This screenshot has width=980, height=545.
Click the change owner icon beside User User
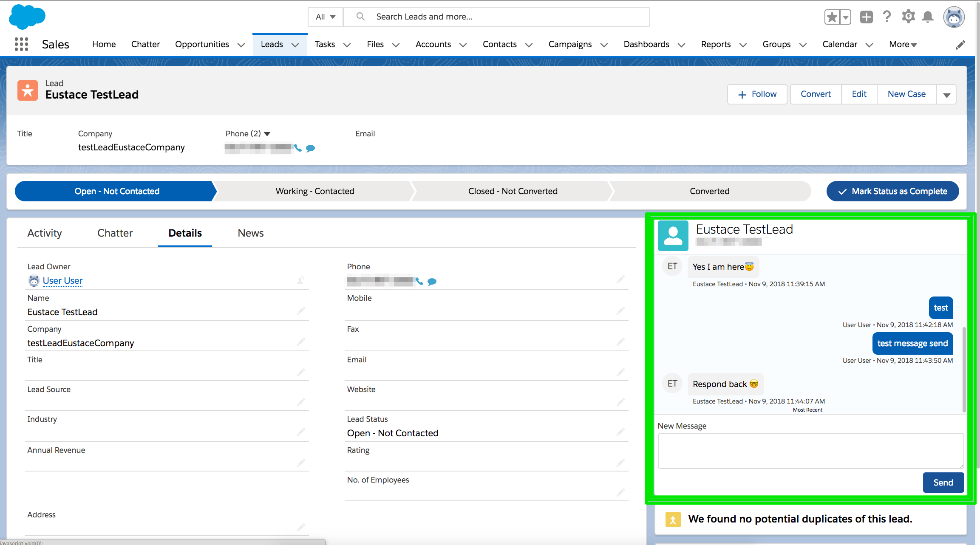[x=301, y=280]
